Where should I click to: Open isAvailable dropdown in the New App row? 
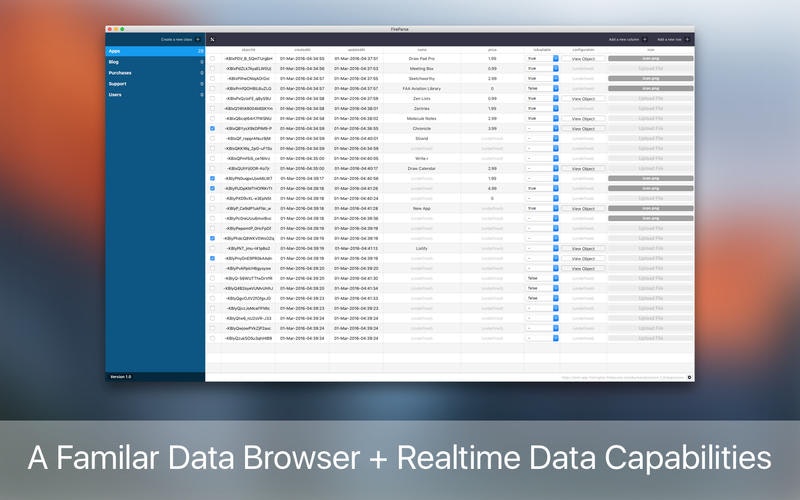point(542,208)
